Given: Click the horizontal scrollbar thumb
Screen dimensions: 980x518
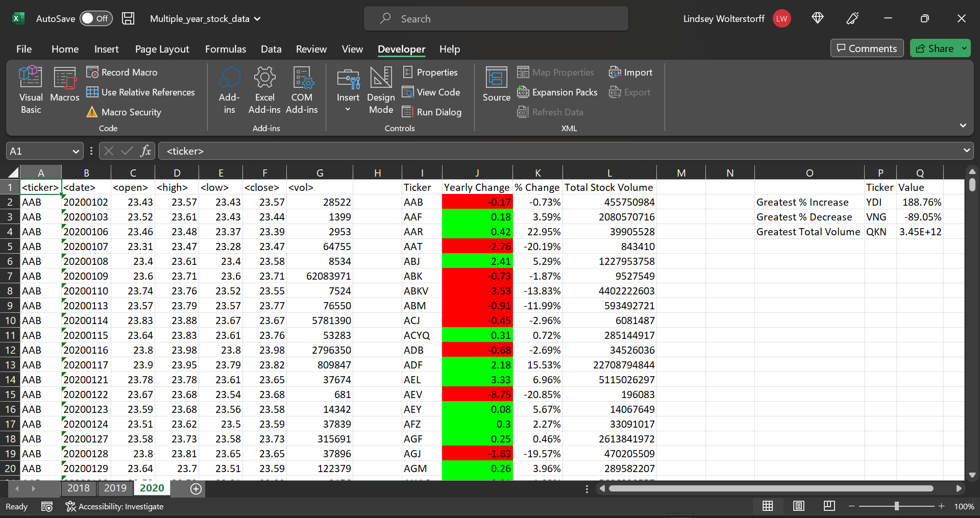Looking at the screenshot, I should 771,488.
